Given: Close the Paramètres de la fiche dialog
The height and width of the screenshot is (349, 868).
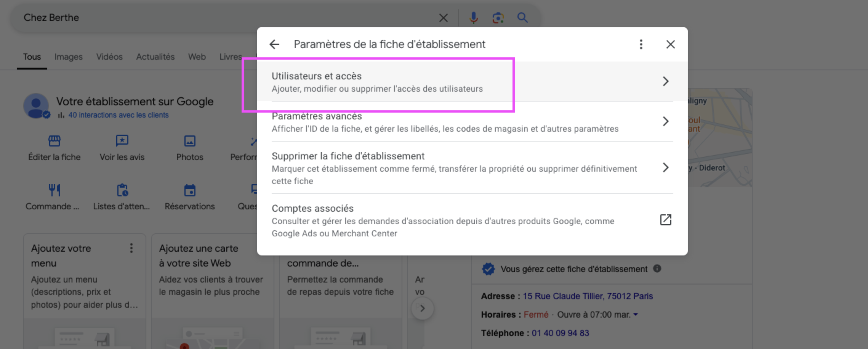Looking at the screenshot, I should pos(670,44).
